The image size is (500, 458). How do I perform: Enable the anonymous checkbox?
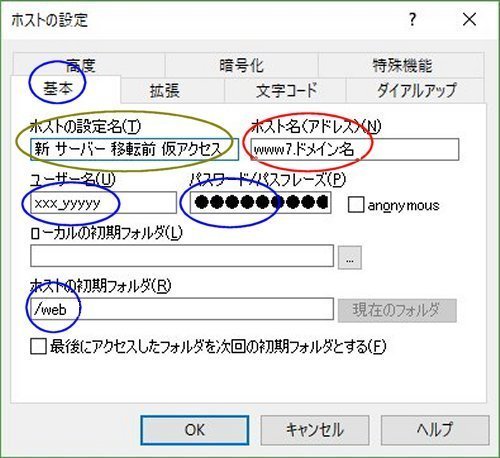click(356, 204)
